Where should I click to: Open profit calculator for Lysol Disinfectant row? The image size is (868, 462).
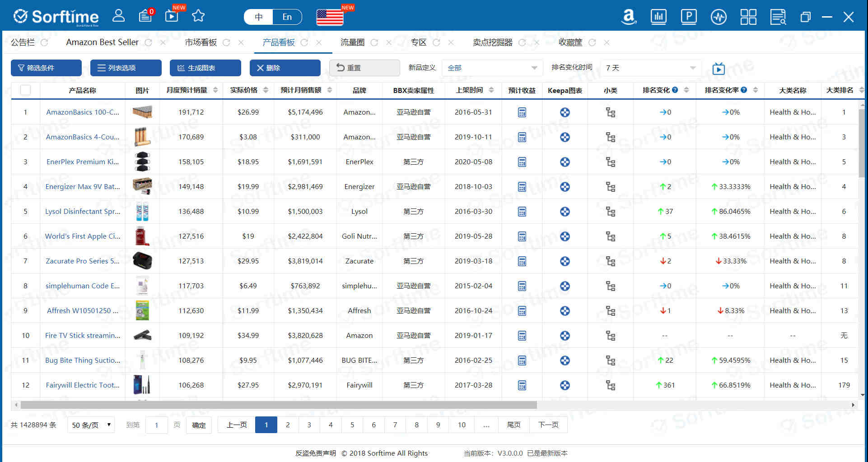522,212
